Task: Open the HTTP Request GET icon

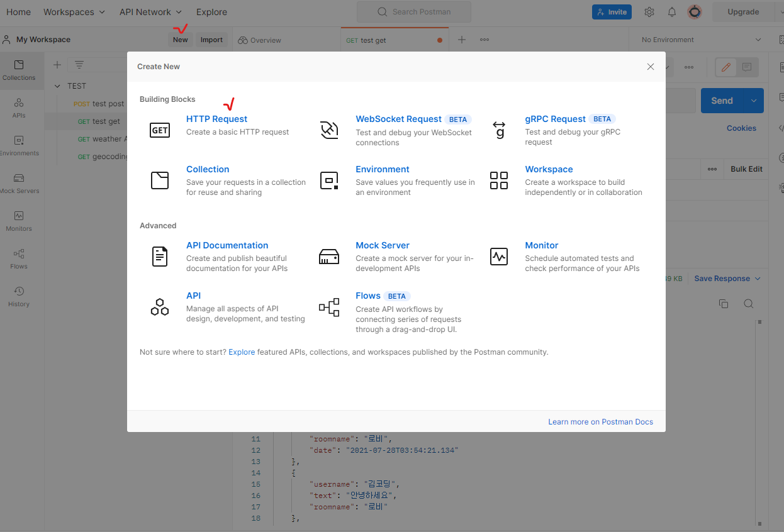Action: 160,130
